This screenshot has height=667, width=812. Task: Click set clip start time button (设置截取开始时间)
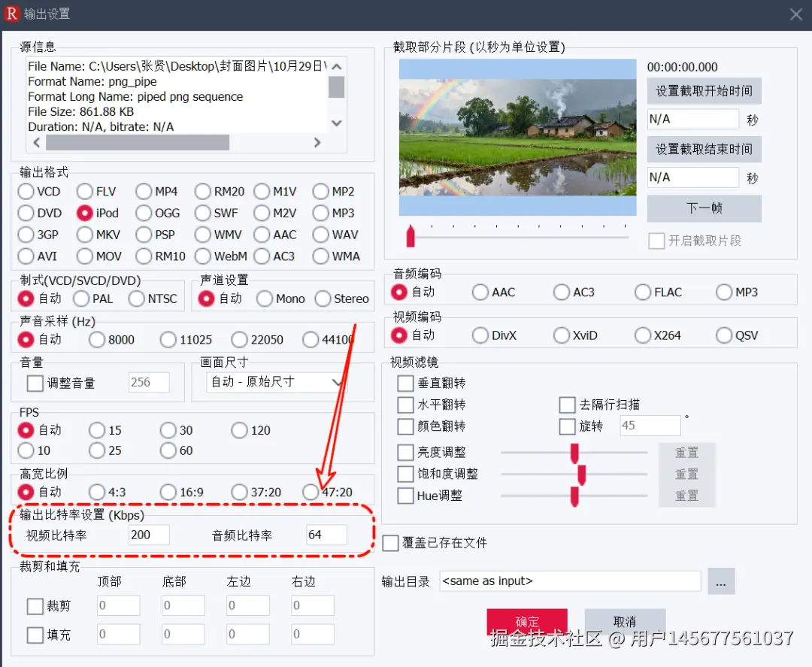tap(704, 91)
